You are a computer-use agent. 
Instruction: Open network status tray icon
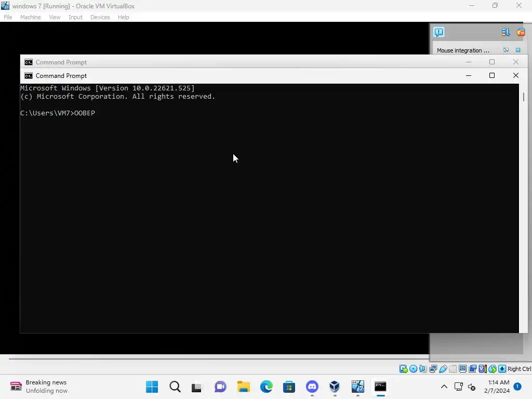458,387
